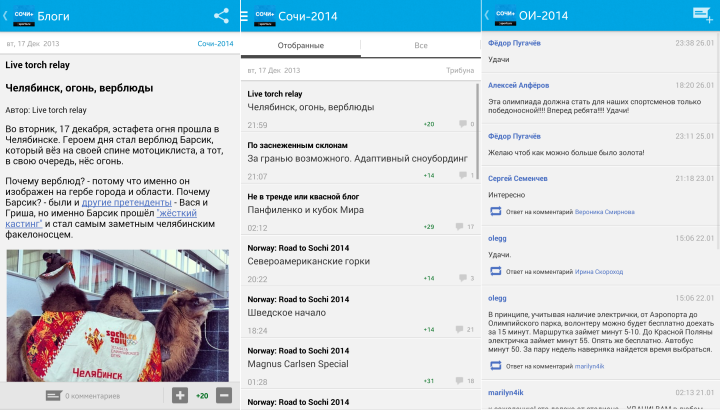Screen dimensions: 720x410
Task: Switch to the Все tab
Action: [x=420, y=46]
